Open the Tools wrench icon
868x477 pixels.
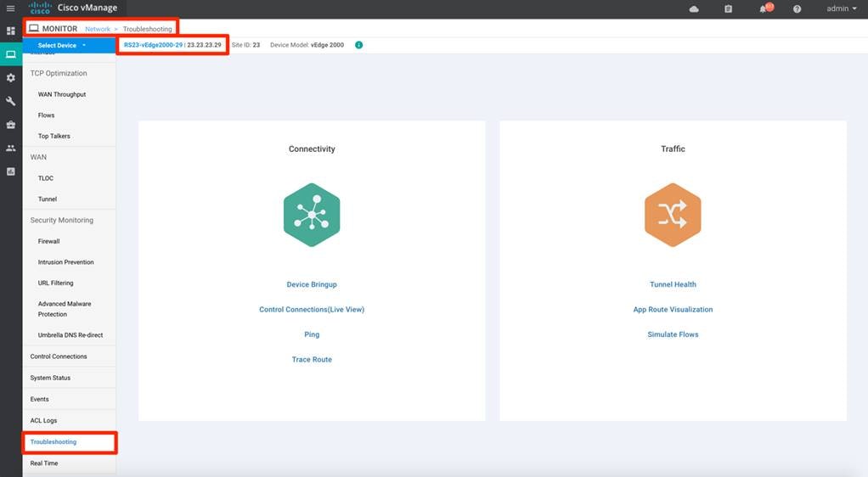(x=10, y=101)
